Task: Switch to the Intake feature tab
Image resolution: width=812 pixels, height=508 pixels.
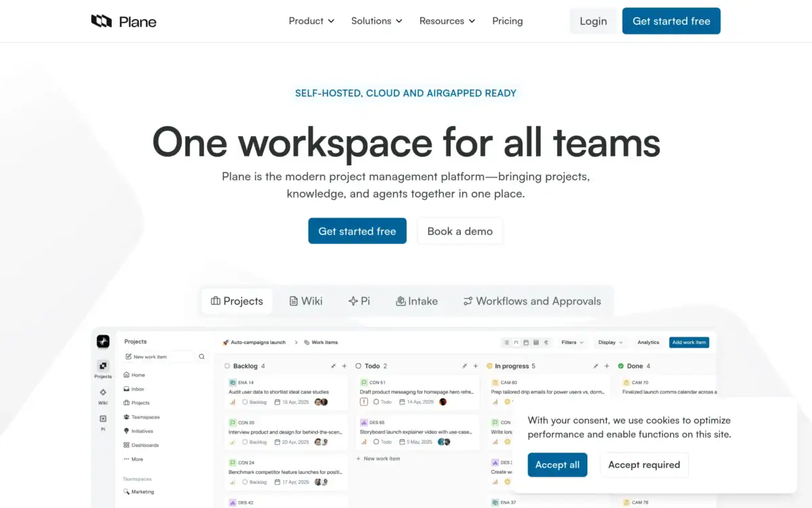Action: pos(417,301)
